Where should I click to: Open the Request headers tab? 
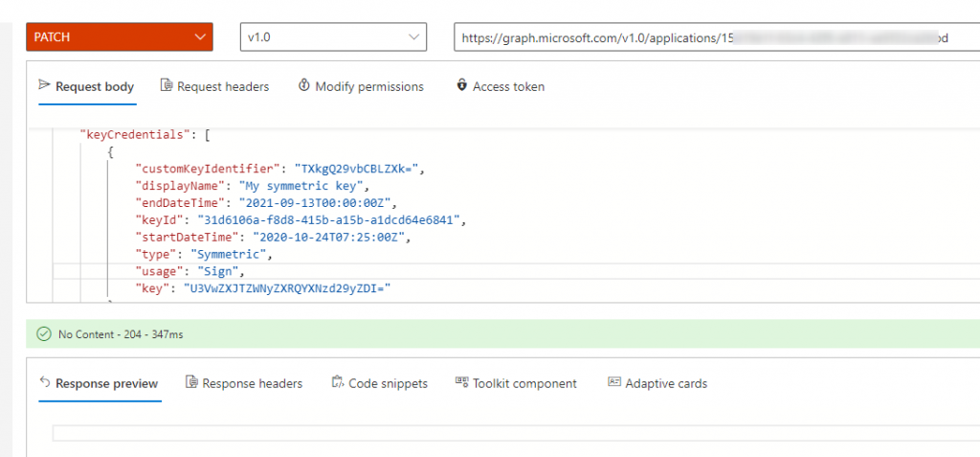click(214, 86)
